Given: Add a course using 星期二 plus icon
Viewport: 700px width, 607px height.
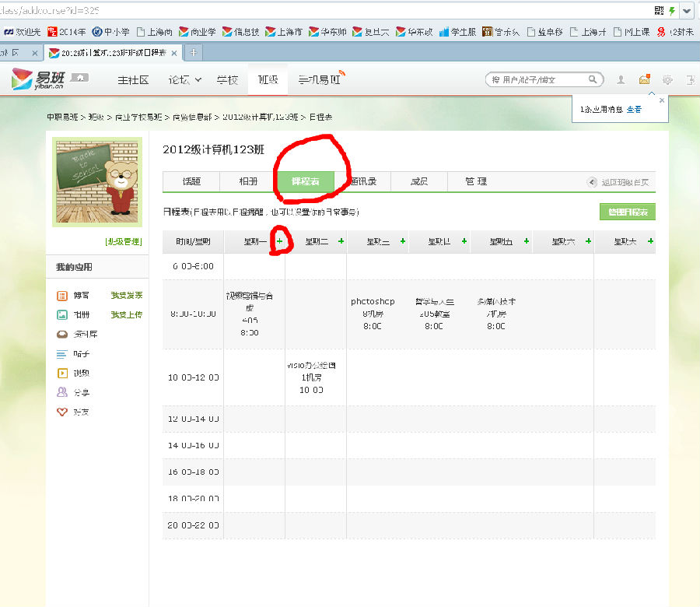Looking at the screenshot, I should pyautogui.click(x=341, y=242).
